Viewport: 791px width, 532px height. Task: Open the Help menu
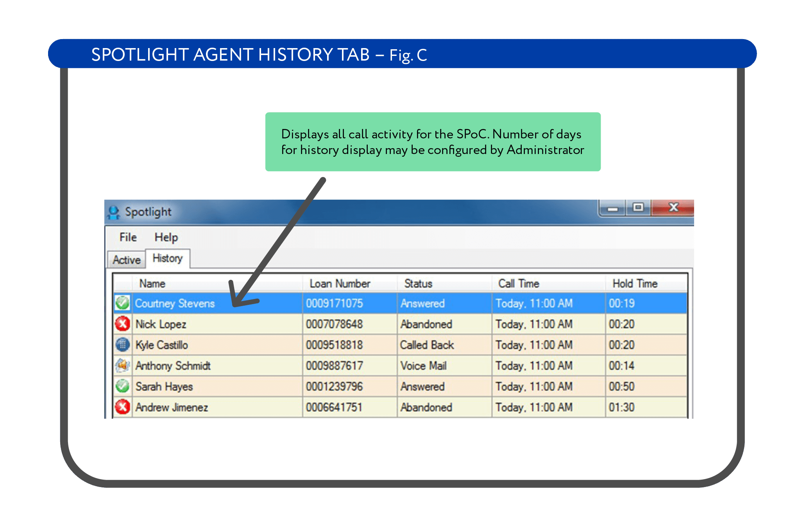point(166,237)
